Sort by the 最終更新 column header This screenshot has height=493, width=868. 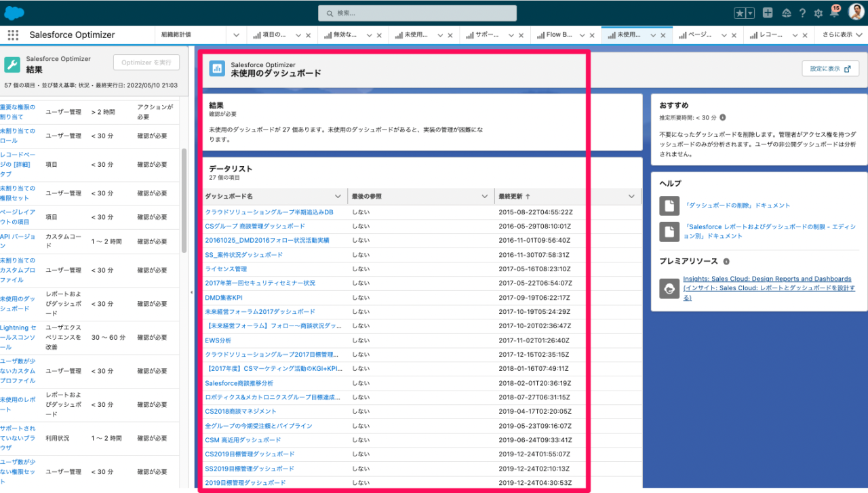point(515,197)
